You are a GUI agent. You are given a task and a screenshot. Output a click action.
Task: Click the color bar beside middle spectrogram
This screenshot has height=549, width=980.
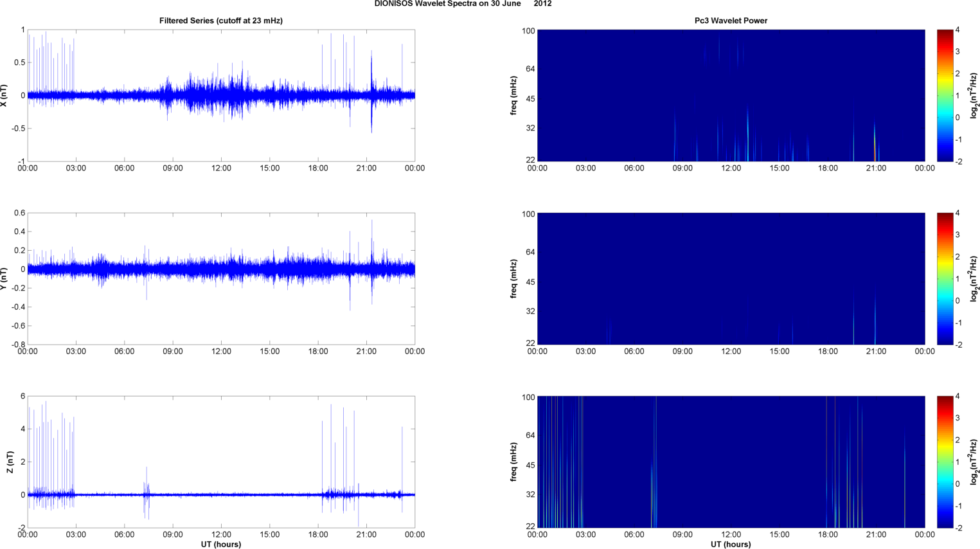(x=945, y=279)
